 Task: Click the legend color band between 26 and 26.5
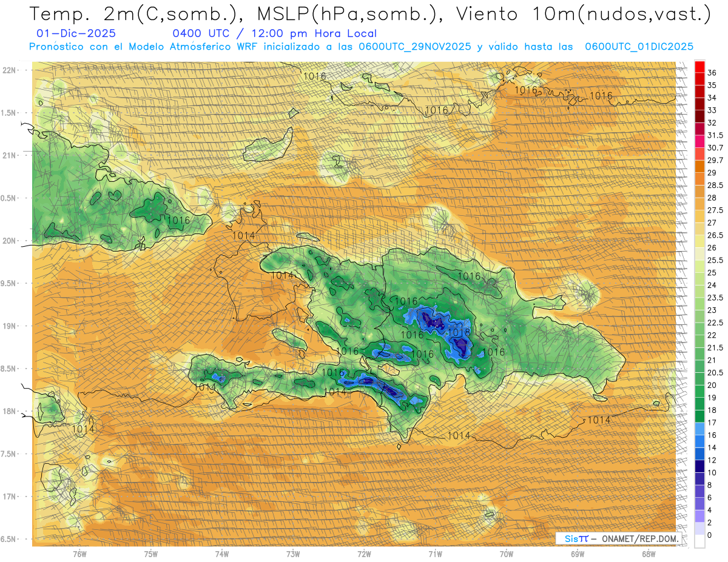(699, 241)
